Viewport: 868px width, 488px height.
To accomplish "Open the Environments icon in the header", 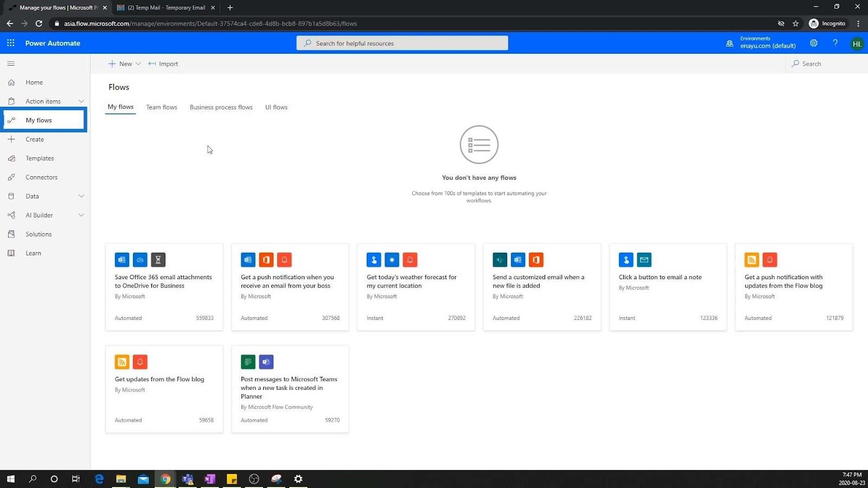I will (x=730, y=43).
